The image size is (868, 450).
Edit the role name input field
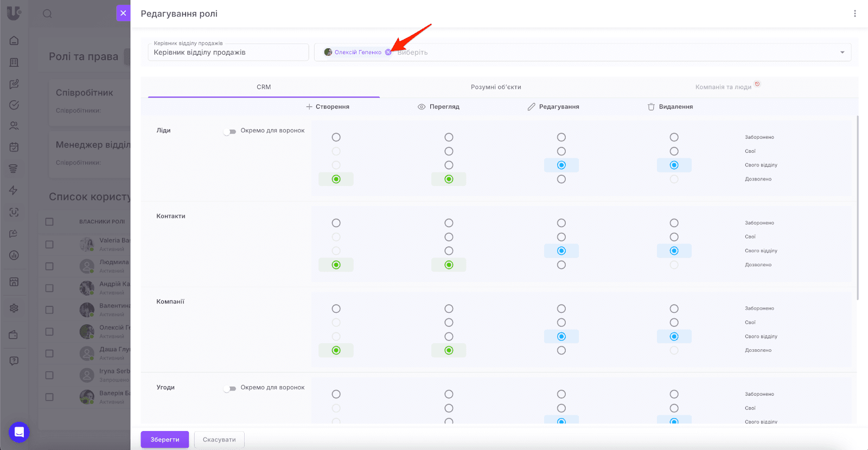point(228,53)
